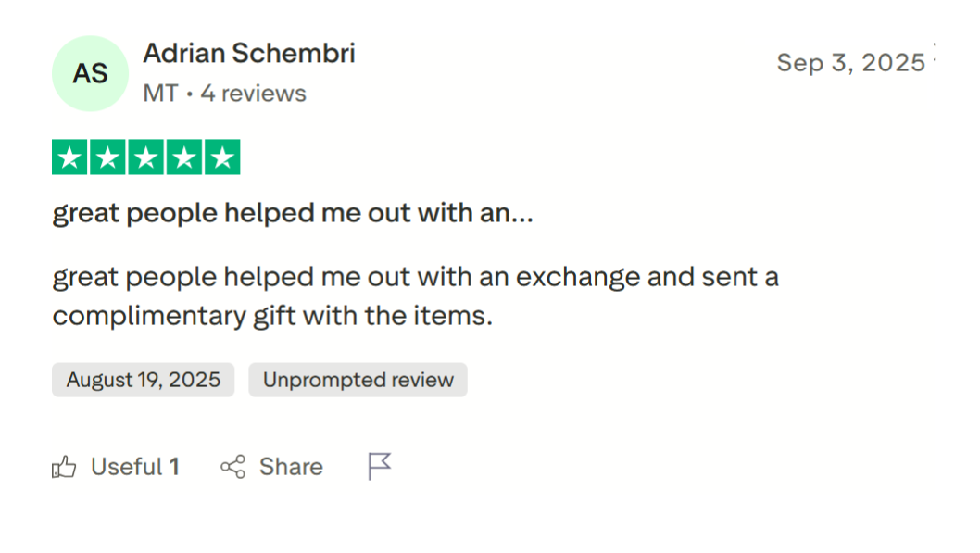Open the Share icon for this review
The width and height of the screenshot is (980, 553).
pyautogui.click(x=232, y=466)
